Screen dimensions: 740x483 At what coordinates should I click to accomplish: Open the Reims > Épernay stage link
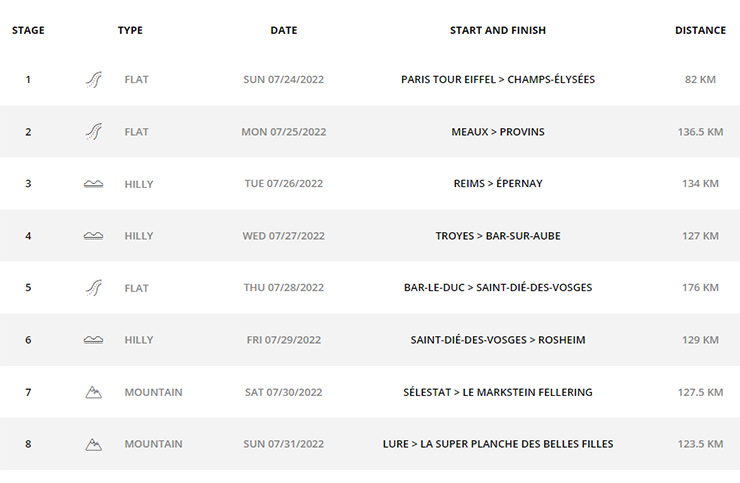498,183
